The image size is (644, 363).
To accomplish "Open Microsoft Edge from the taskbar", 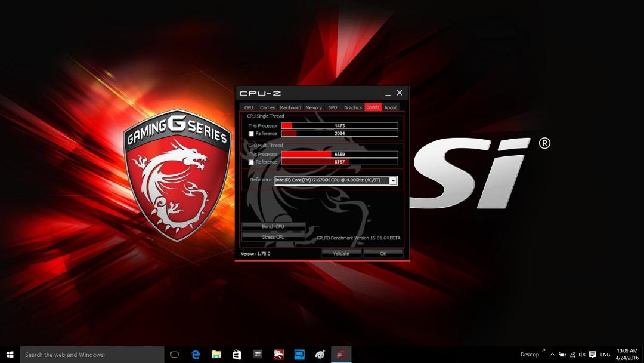I will point(196,355).
